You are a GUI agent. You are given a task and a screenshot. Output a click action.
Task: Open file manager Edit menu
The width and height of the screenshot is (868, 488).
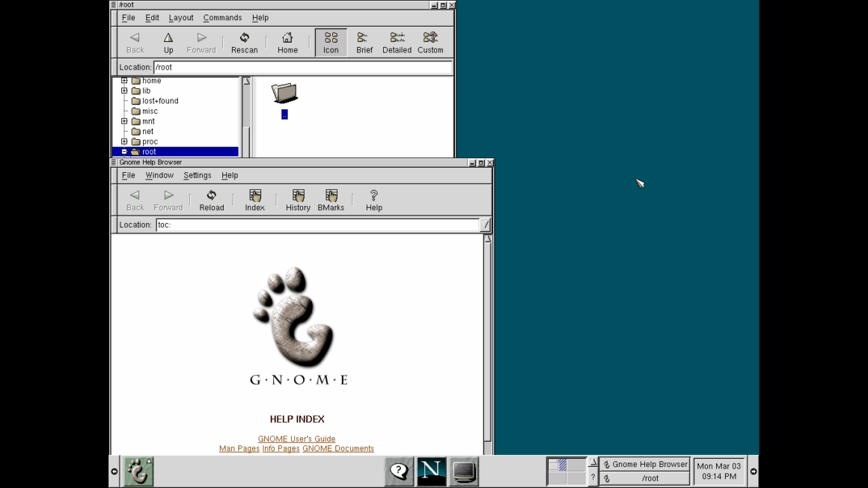[x=152, y=18]
